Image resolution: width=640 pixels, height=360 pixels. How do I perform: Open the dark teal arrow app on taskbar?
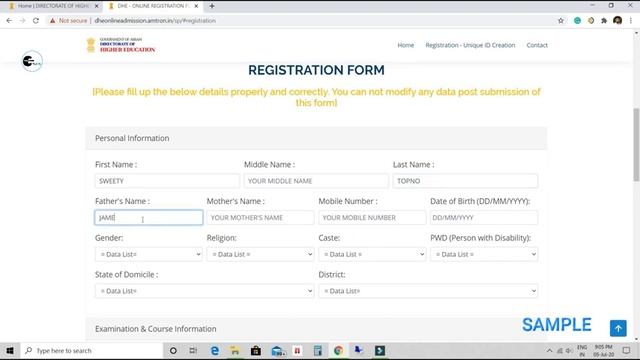tap(380, 351)
